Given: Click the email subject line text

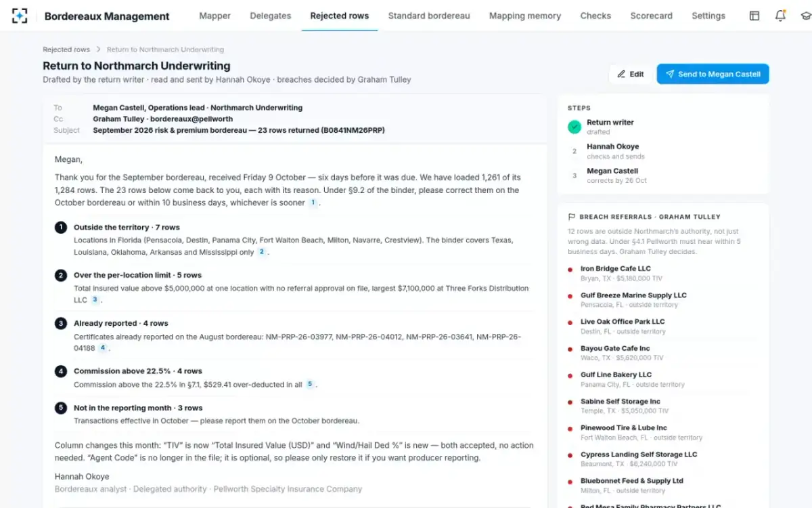Looking at the screenshot, I should pyautogui.click(x=239, y=130).
